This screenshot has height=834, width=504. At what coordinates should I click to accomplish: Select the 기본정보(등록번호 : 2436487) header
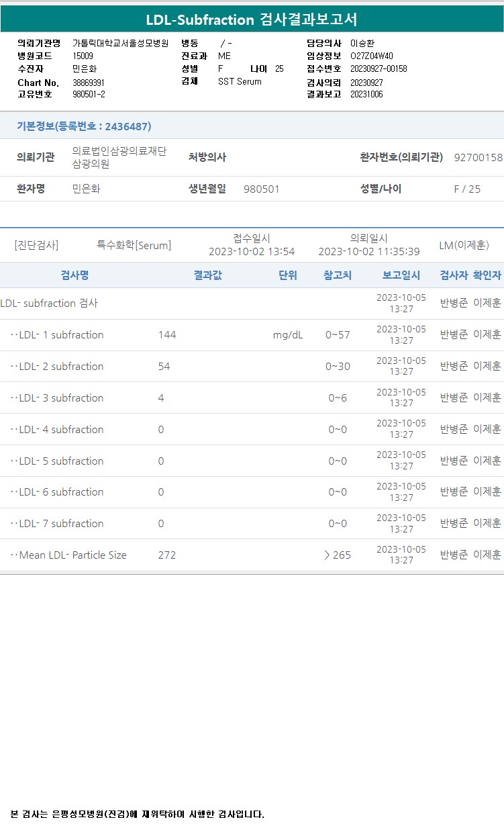coord(84,126)
